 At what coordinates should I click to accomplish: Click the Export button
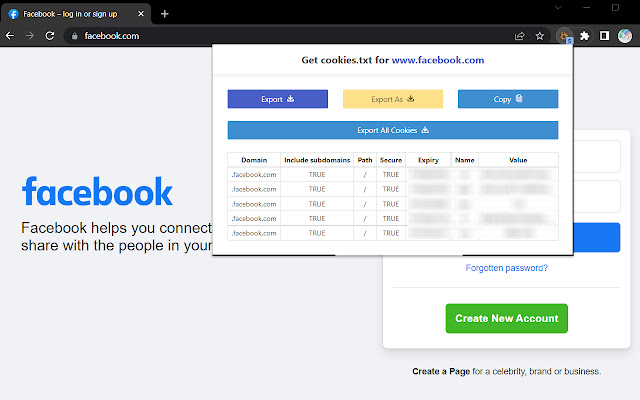click(x=278, y=99)
